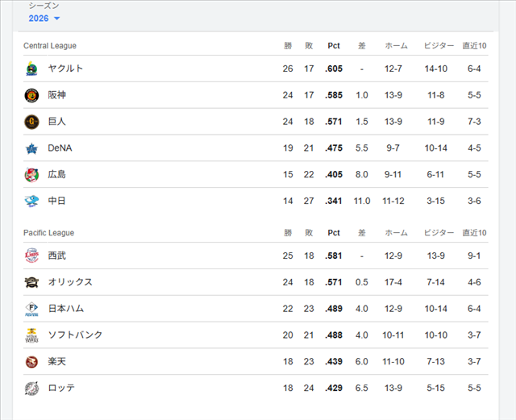Click the Seibu Lions (西武) logo
Image resolution: width=516 pixels, height=420 pixels.
[x=31, y=256]
